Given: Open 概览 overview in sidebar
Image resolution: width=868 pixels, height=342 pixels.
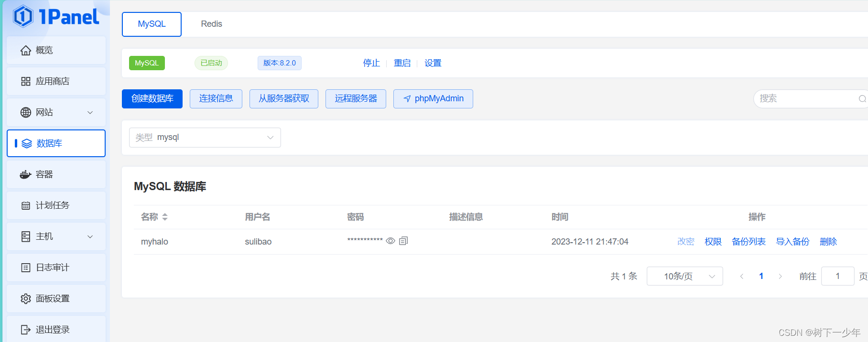Looking at the screenshot, I should (56, 50).
